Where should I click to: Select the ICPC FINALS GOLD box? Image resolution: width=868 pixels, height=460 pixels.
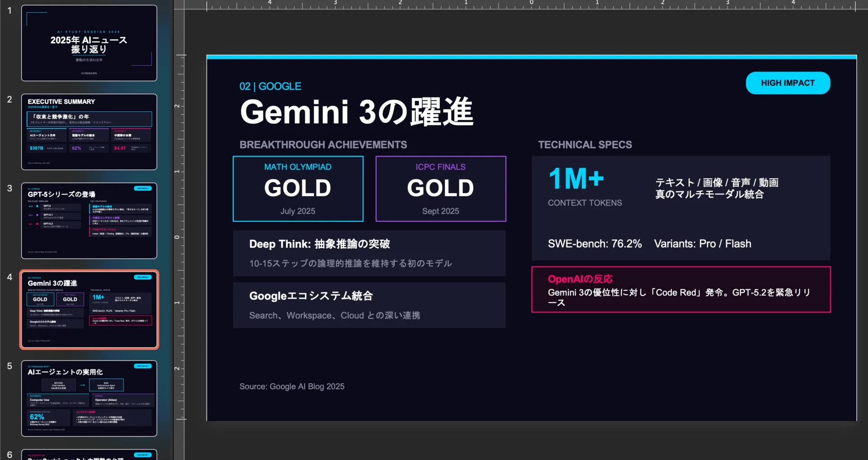440,189
